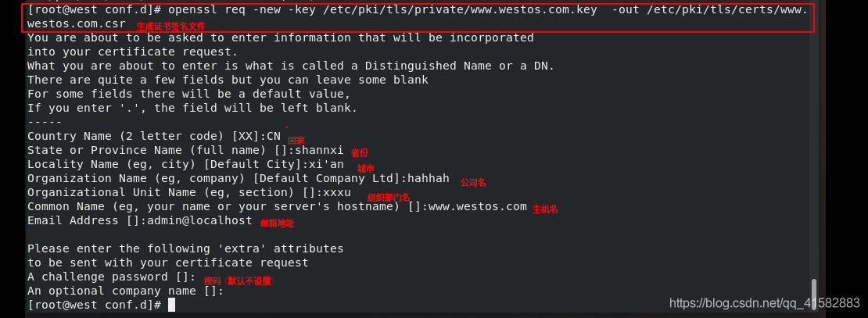
Task: Click the challenge password prompt line
Action: click(x=111, y=277)
